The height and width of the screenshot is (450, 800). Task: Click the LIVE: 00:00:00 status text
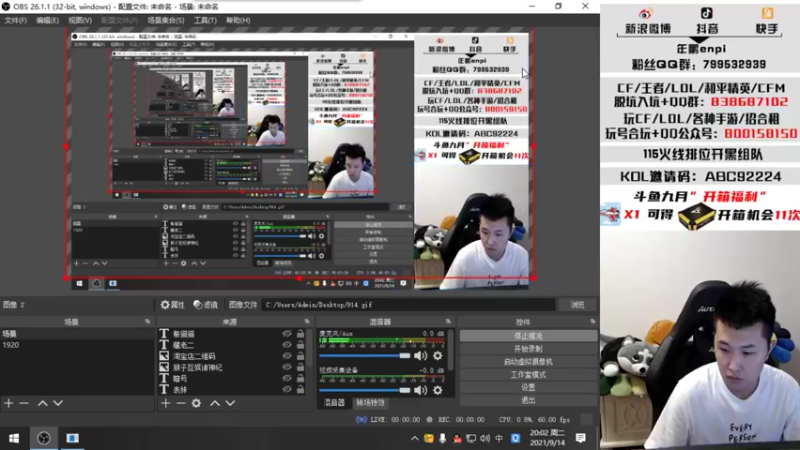coord(395,419)
